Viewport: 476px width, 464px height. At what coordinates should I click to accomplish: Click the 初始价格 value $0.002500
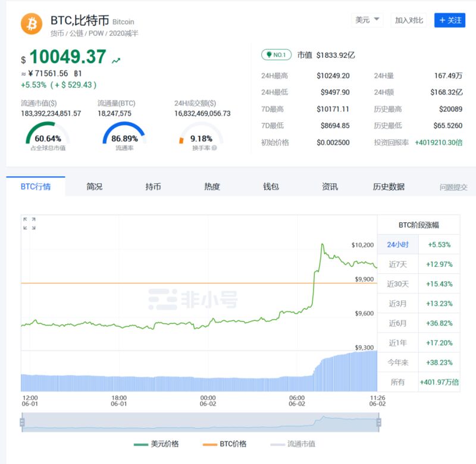click(333, 142)
